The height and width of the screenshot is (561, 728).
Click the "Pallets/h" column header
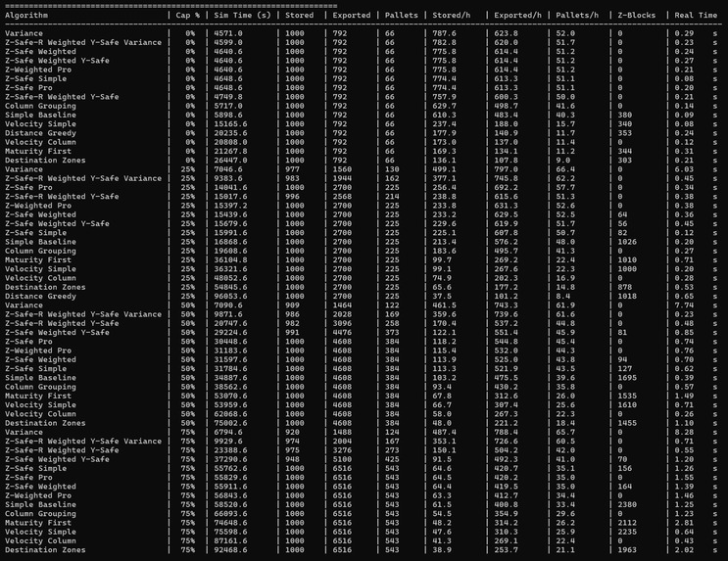click(577, 16)
